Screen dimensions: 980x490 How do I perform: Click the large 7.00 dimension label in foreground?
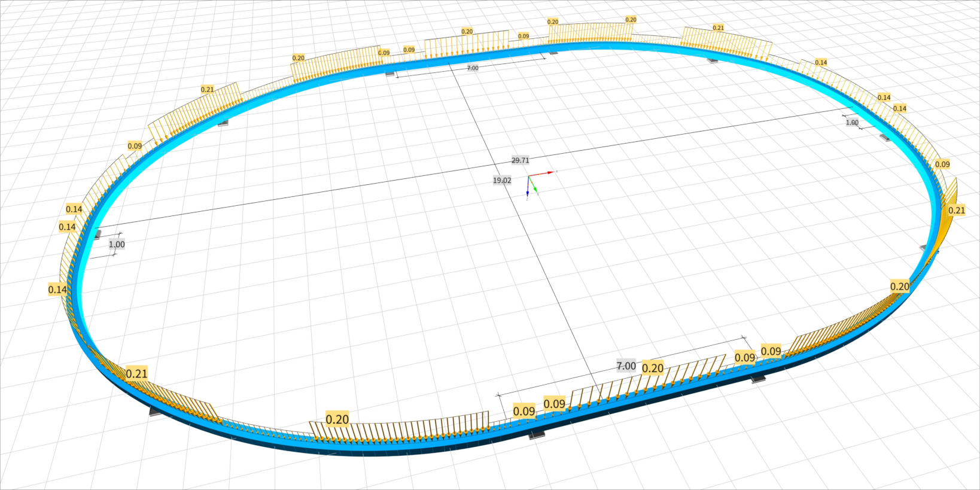coord(626,366)
